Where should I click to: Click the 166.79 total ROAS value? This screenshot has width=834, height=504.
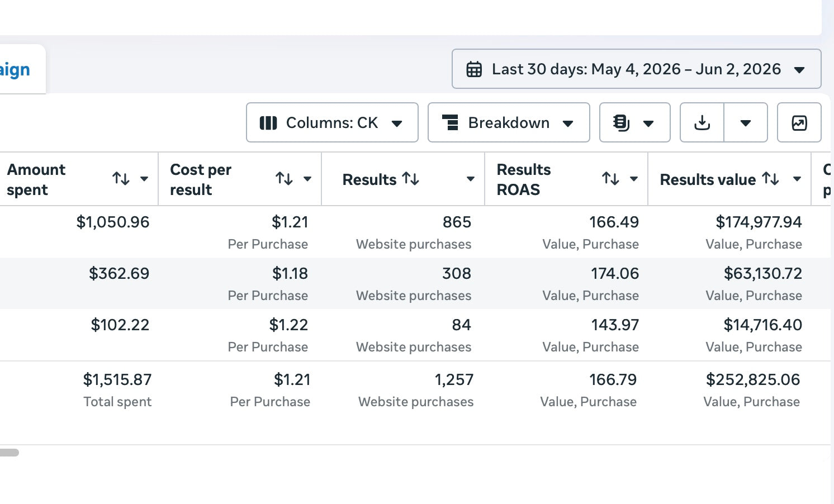tap(613, 379)
